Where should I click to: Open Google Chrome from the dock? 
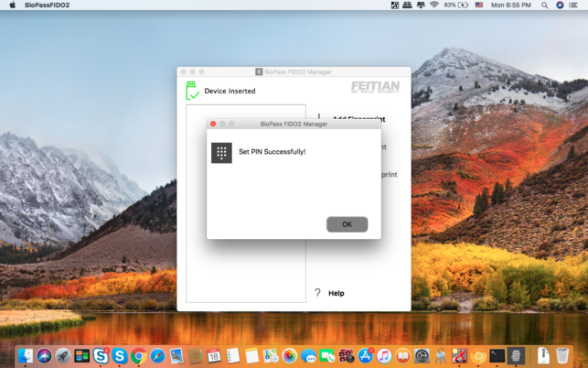tap(138, 355)
